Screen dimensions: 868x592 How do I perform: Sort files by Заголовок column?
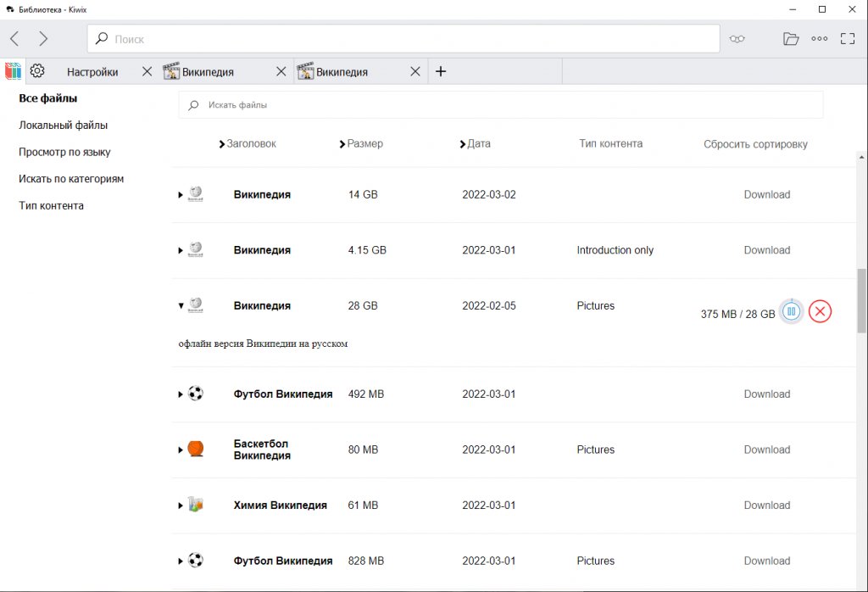click(x=250, y=144)
